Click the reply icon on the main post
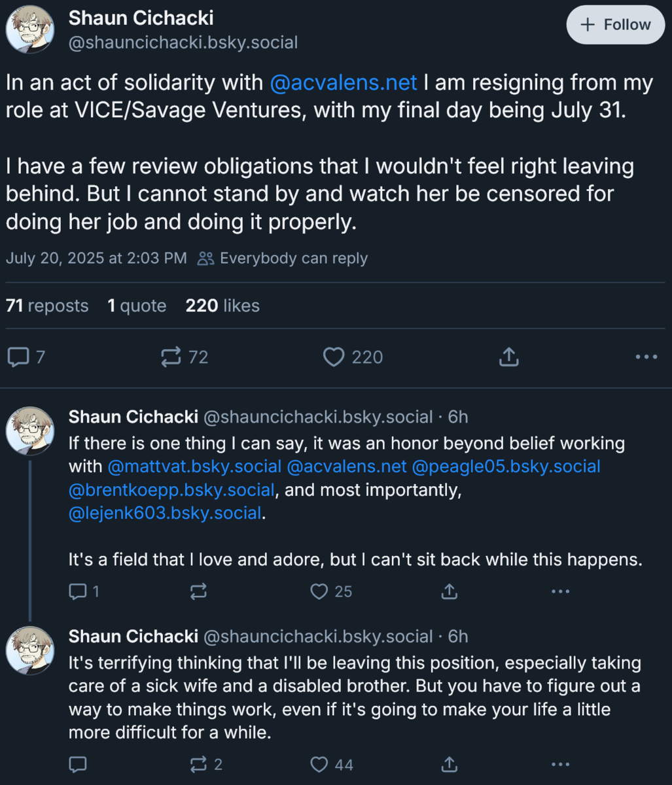672x785 pixels. [18, 357]
